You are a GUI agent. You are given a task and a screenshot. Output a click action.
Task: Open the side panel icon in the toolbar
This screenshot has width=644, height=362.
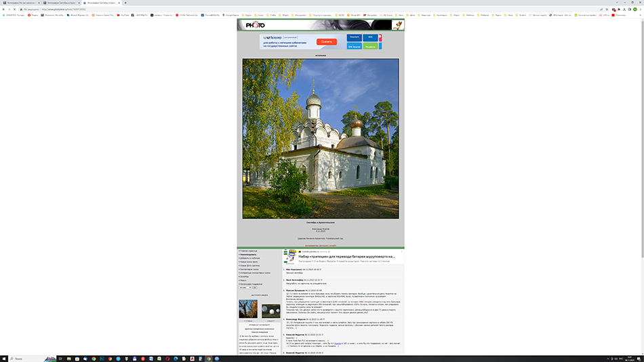[630, 9]
